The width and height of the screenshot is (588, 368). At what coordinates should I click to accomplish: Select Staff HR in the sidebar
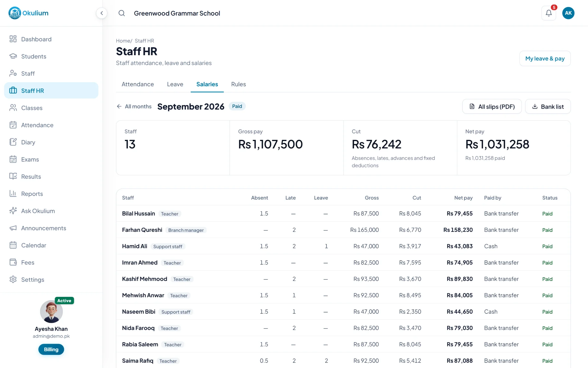click(x=51, y=90)
